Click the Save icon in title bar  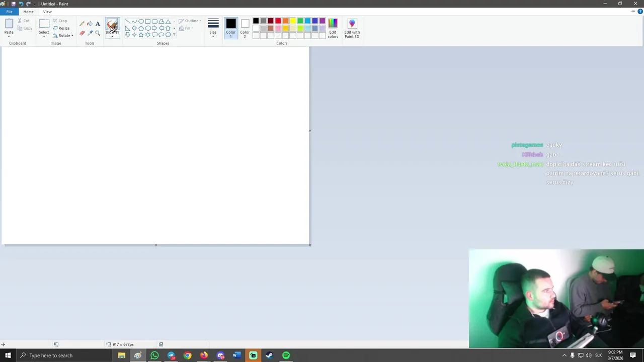point(13,4)
